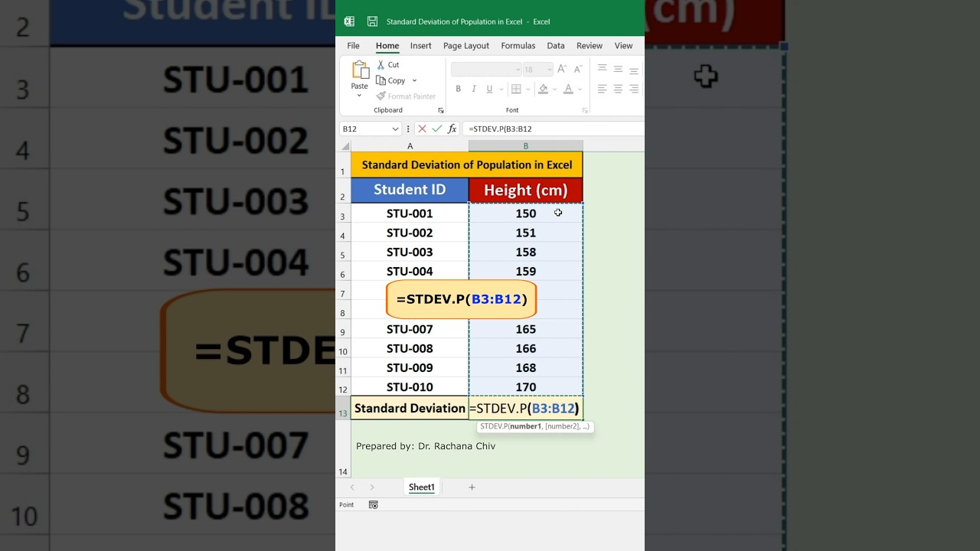This screenshot has width=980, height=551.
Task: Open font color dropdown arrow
Action: [x=580, y=89]
